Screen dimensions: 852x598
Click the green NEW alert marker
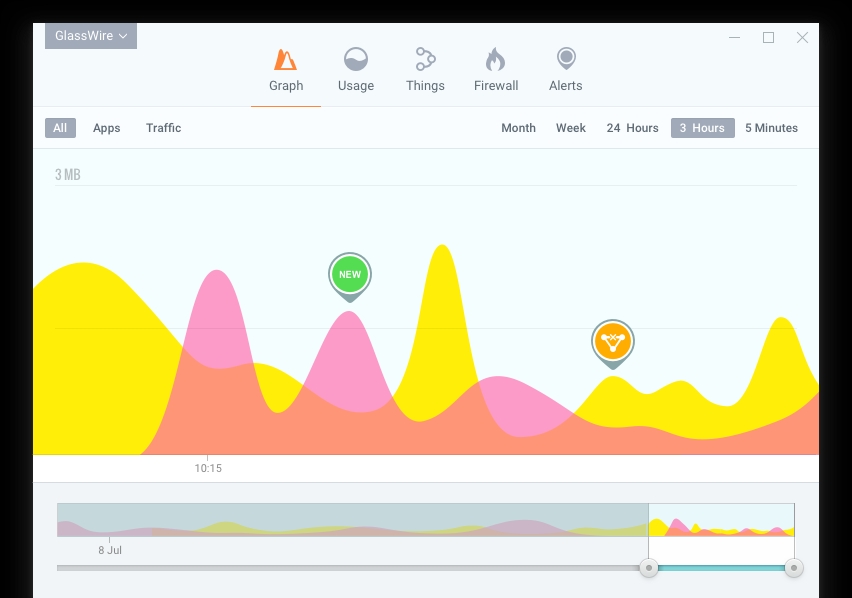350,275
